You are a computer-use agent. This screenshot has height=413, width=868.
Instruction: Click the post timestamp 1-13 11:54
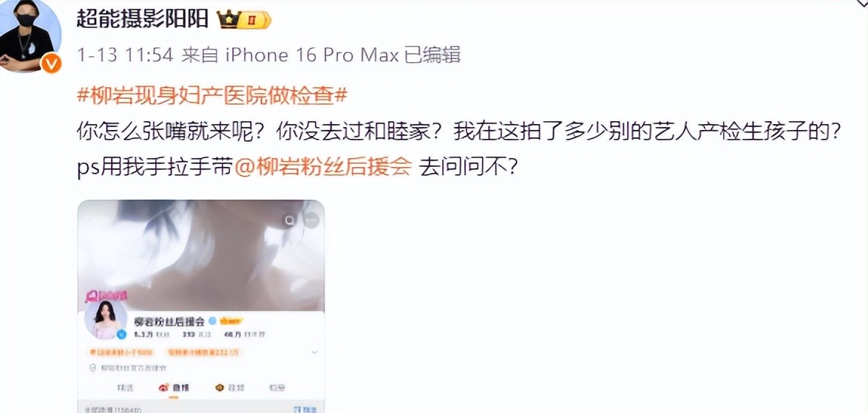(125, 55)
